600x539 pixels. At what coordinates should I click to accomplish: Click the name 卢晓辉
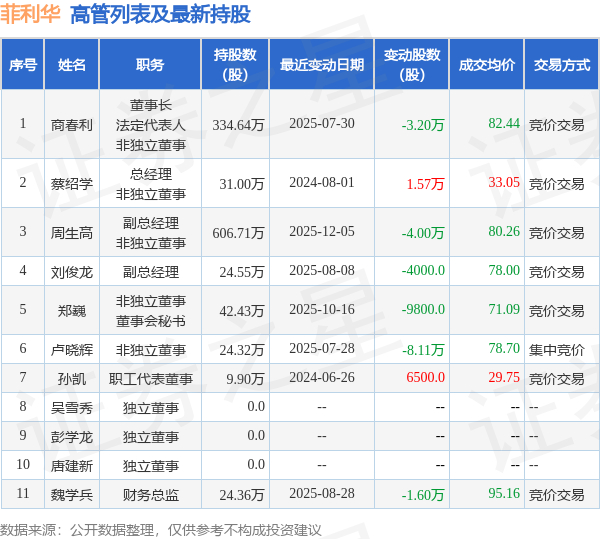click(72, 350)
